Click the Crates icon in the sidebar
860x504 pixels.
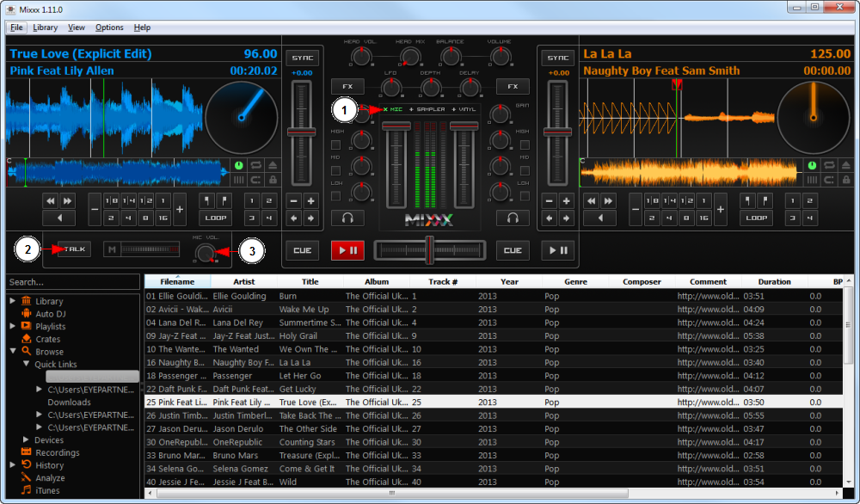click(x=27, y=339)
